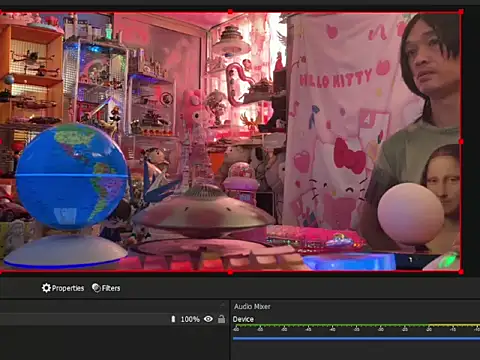Click the bottom-right red transform handle
The width and height of the screenshot is (480, 360).
tap(461, 272)
